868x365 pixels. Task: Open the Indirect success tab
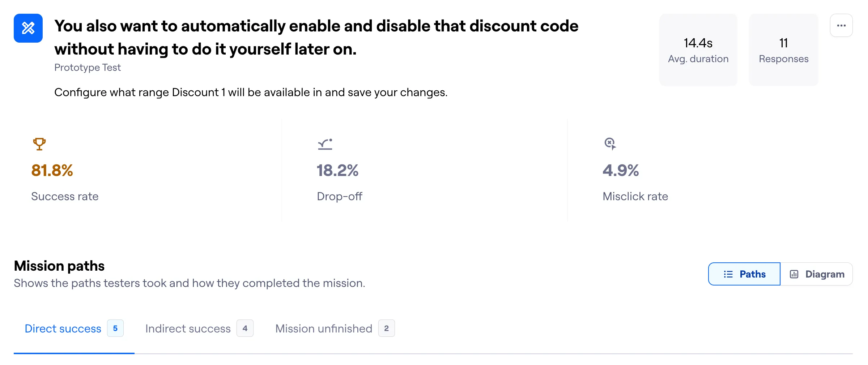pos(188,328)
